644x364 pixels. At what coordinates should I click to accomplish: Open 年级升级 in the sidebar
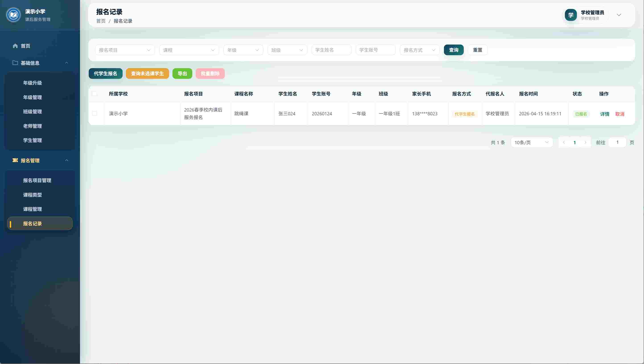click(x=33, y=83)
